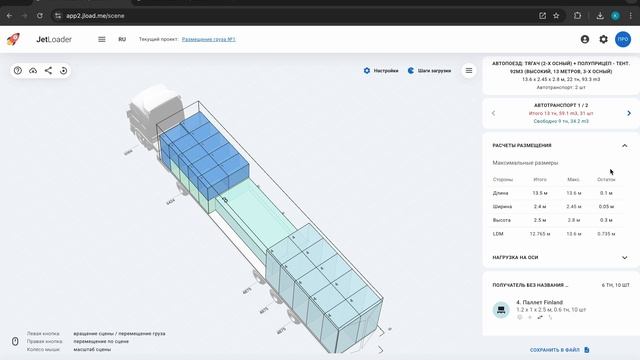Click the 12.765 м LDM total value
Viewport: 640px width, 360px height.
tap(540, 234)
